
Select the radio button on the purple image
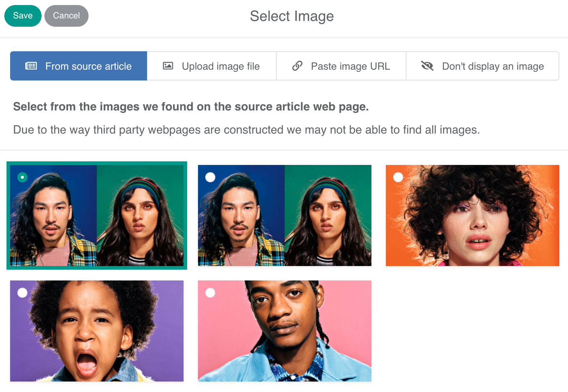pos(22,293)
